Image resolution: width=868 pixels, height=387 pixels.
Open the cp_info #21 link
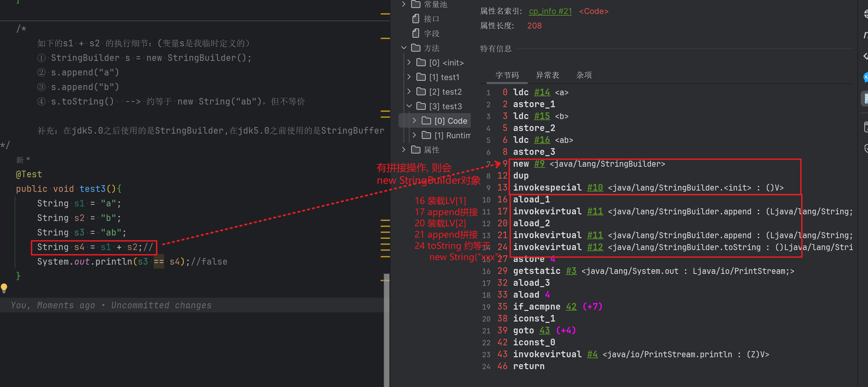(550, 11)
